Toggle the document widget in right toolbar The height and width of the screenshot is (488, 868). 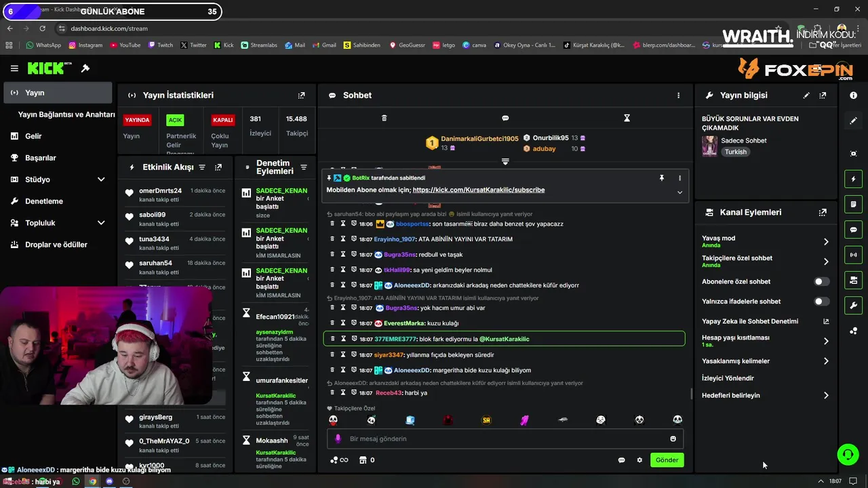(x=853, y=204)
